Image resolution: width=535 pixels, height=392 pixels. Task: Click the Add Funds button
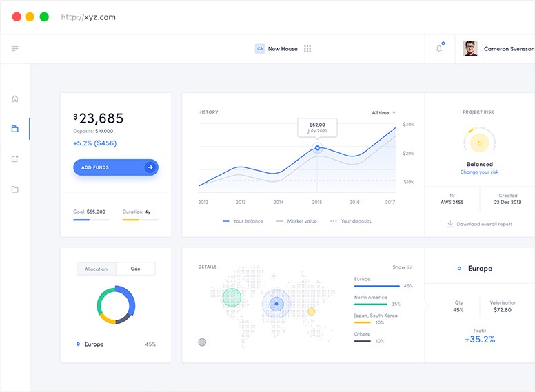tap(116, 167)
